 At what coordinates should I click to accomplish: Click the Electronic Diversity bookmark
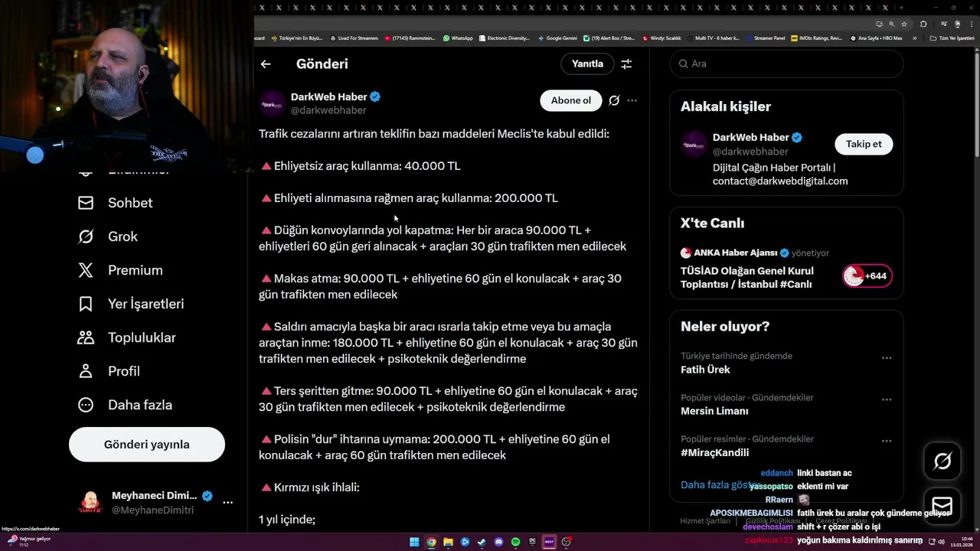tap(504, 38)
